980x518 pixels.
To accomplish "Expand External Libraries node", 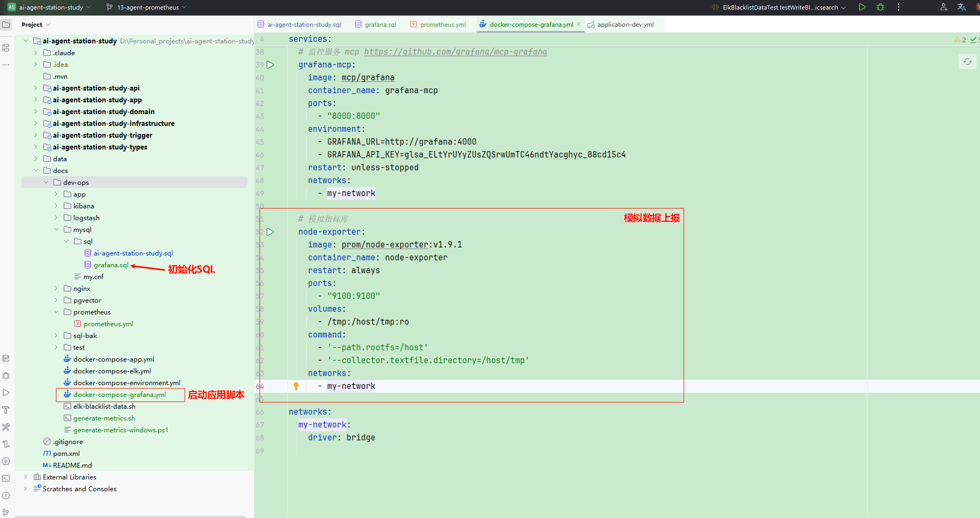I will (26, 477).
